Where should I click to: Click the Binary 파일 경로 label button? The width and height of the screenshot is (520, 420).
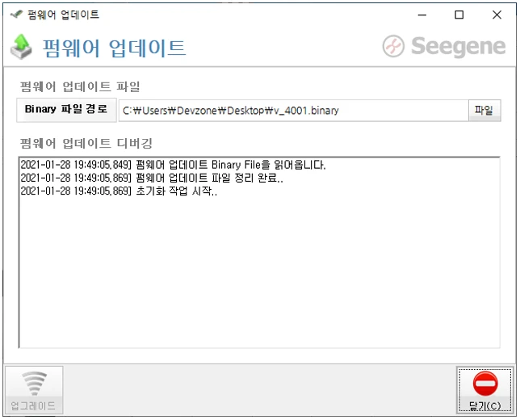pyautogui.click(x=66, y=110)
